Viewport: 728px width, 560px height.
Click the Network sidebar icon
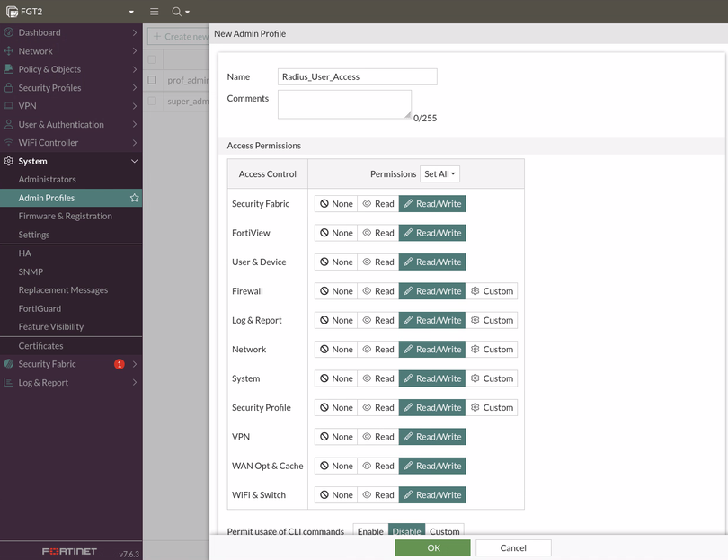pos(8,51)
